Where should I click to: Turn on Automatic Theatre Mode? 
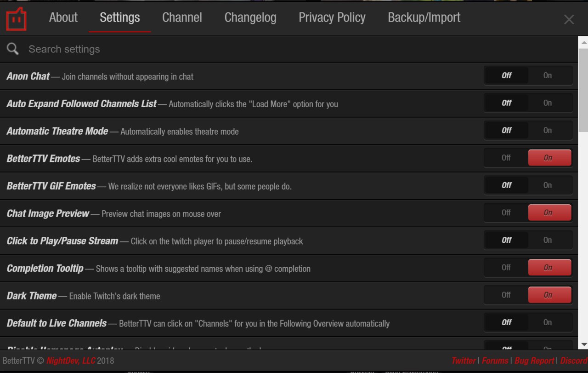point(549,130)
